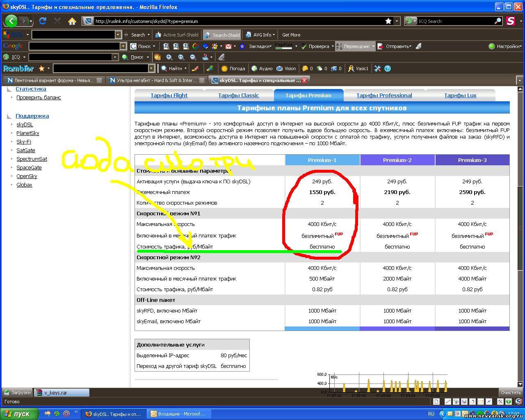
Task: Go back with the green arrow button
Action: point(11,21)
